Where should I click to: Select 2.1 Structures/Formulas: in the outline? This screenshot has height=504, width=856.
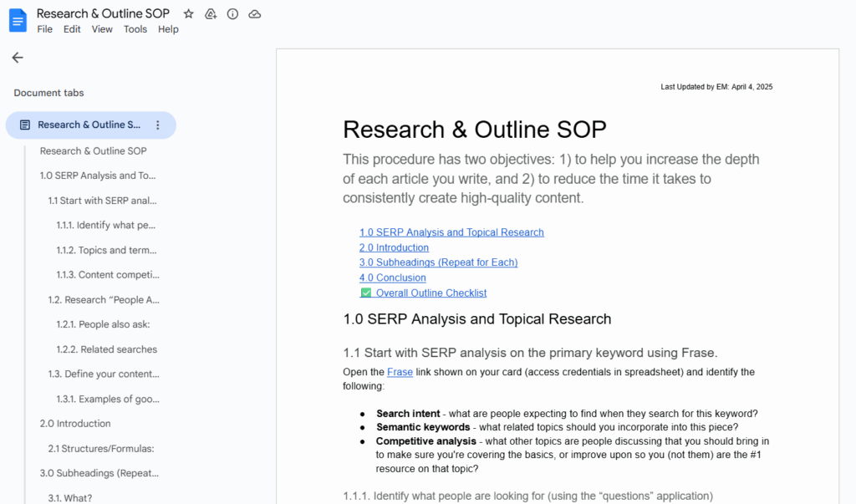[x=100, y=449]
